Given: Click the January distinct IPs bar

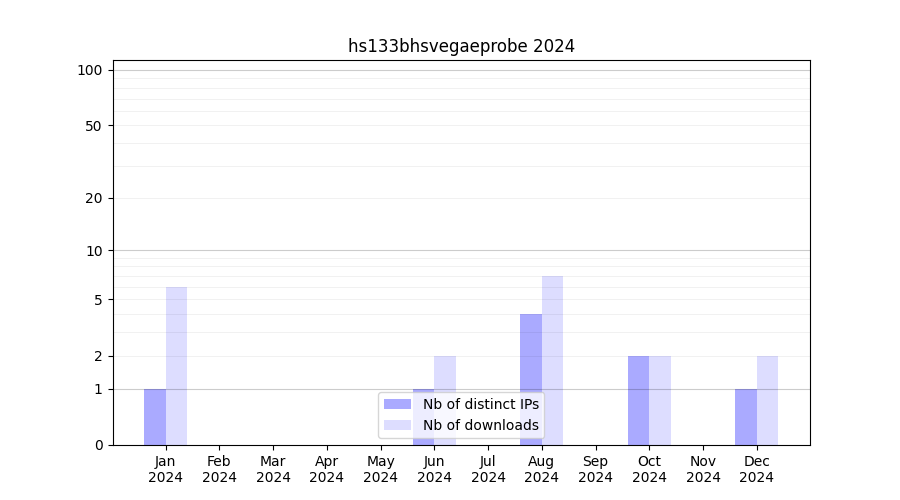Looking at the screenshot, I should (x=155, y=417).
